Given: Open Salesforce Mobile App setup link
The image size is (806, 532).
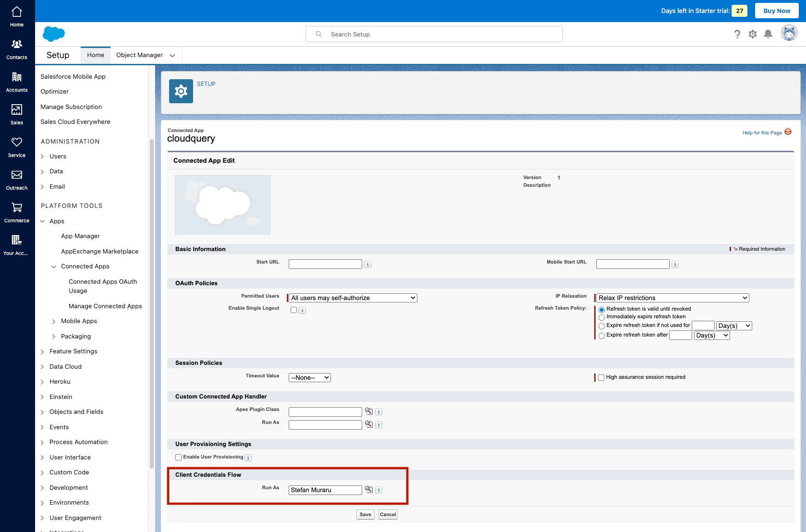Looking at the screenshot, I should pos(73,77).
